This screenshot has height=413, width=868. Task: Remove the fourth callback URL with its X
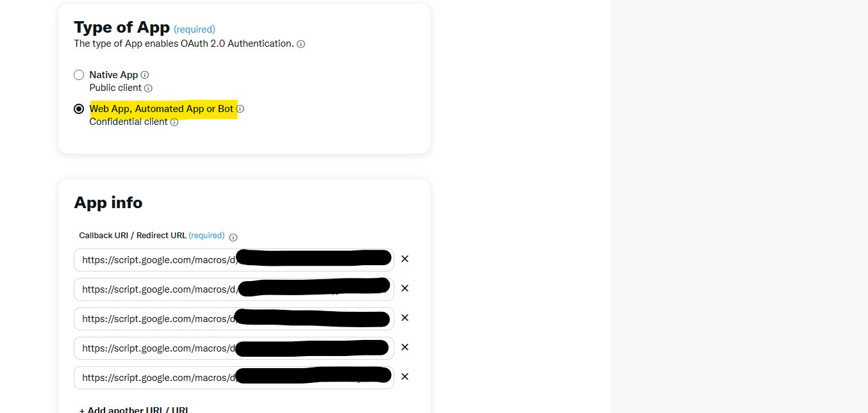click(405, 347)
